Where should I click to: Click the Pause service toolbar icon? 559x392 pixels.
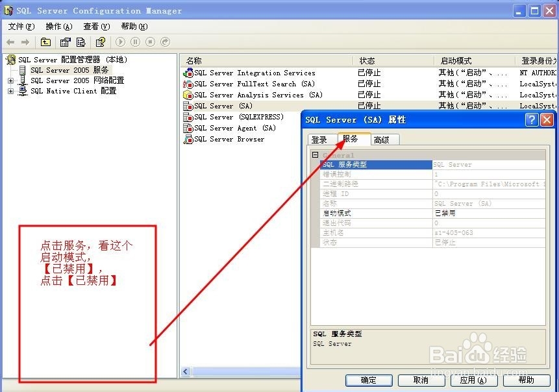(136, 42)
